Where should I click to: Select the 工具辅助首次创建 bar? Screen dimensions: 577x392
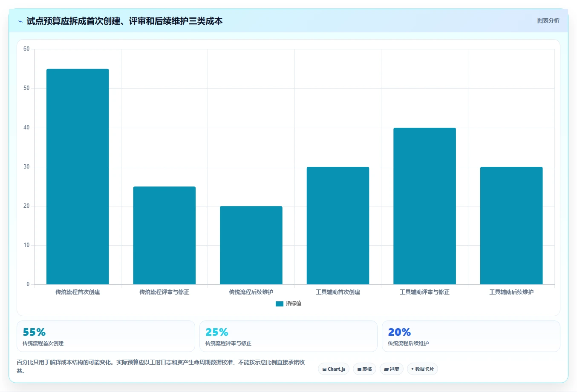click(x=338, y=226)
